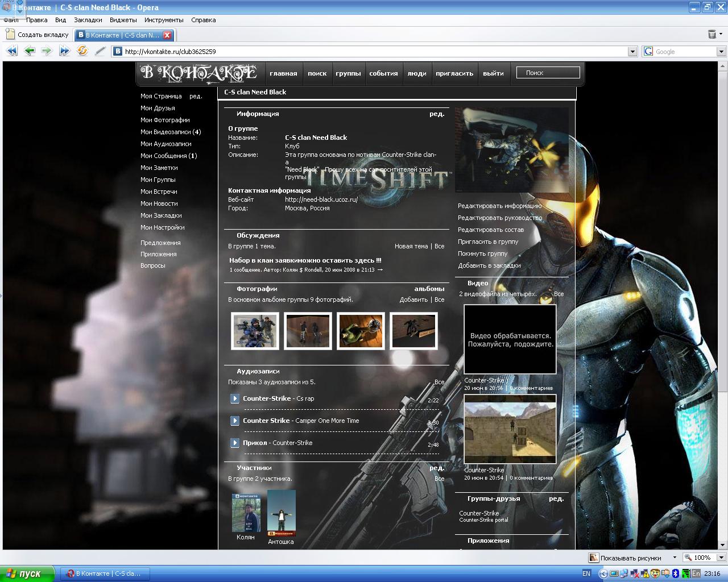The width and height of the screenshot is (728, 582).
Task: Click the VK site icon in address bar
Action: click(118, 51)
